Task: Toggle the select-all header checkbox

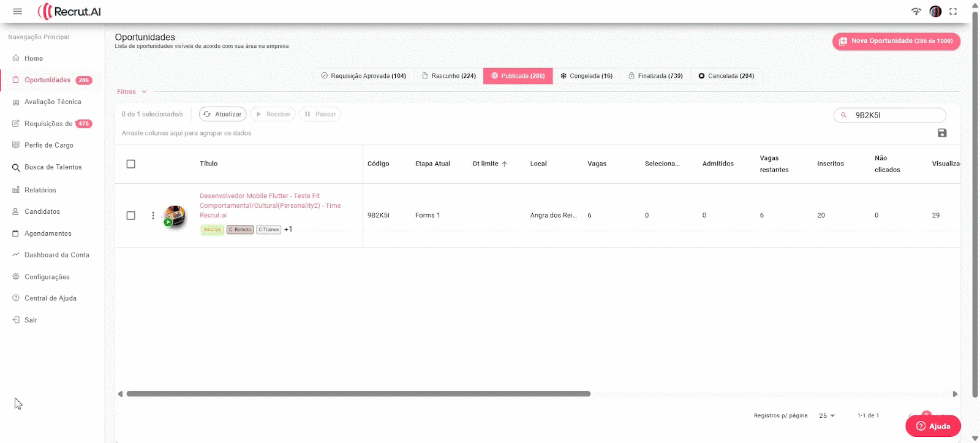Action: pyautogui.click(x=130, y=164)
